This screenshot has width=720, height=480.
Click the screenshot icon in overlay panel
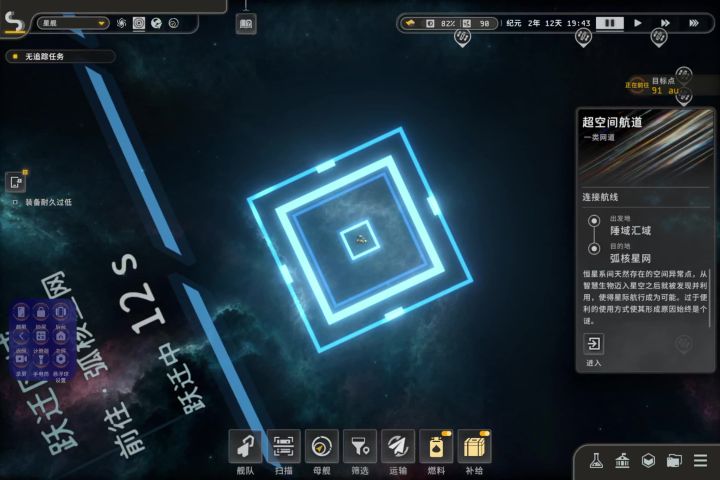point(21,312)
